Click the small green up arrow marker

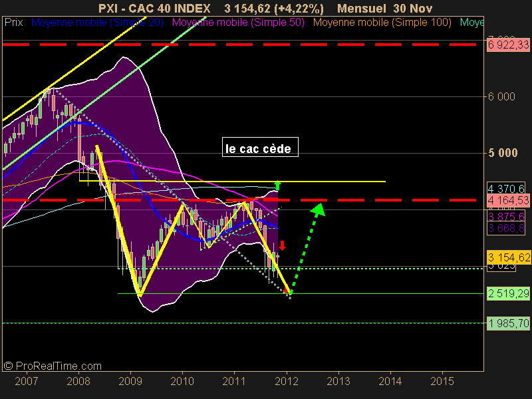point(277,186)
